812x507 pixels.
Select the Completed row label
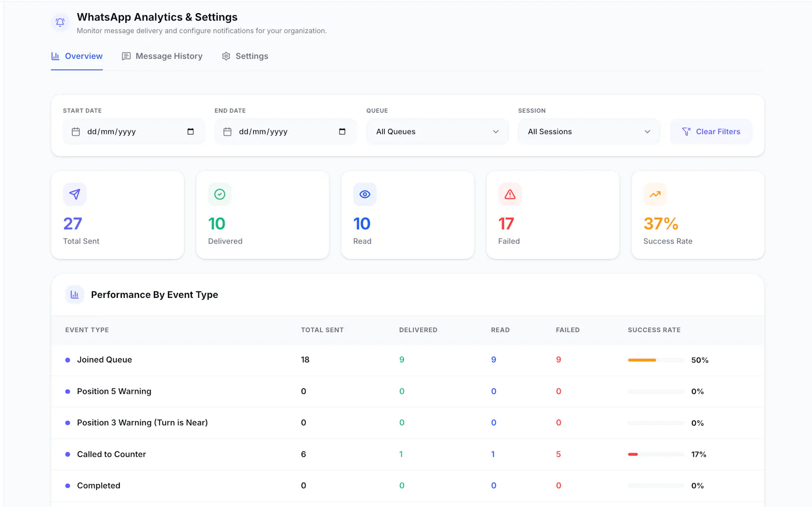(x=98, y=486)
